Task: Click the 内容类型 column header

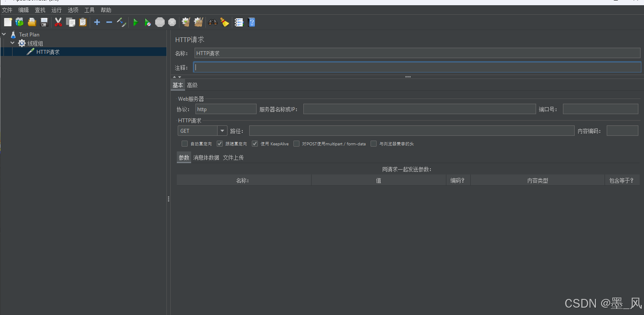Action: pos(537,180)
